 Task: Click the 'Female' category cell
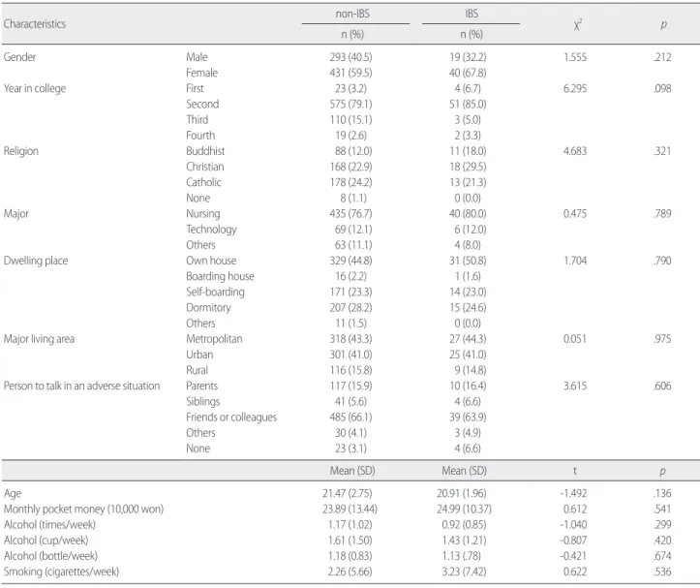pyautogui.click(x=201, y=73)
